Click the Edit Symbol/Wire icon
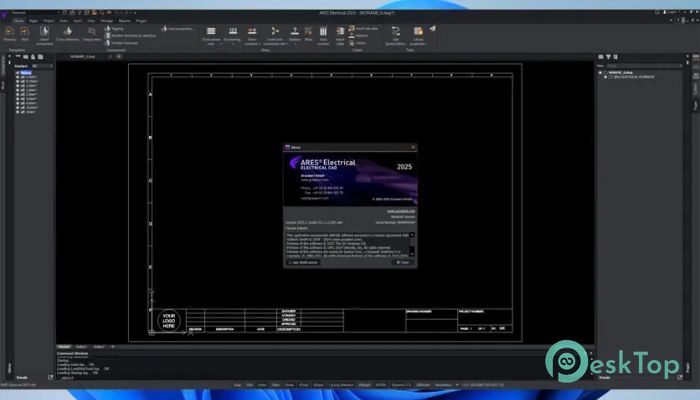 tap(396, 31)
